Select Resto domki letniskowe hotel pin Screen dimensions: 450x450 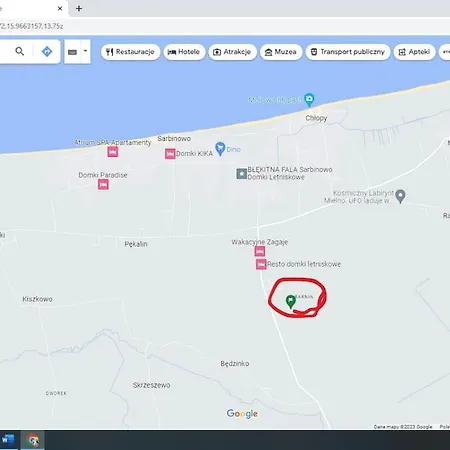(x=261, y=264)
